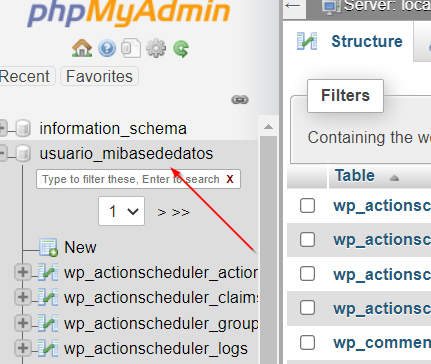Open the Structure tab
Image resolution: width=431 pixels, height=364 pixels.
point(350,41)
